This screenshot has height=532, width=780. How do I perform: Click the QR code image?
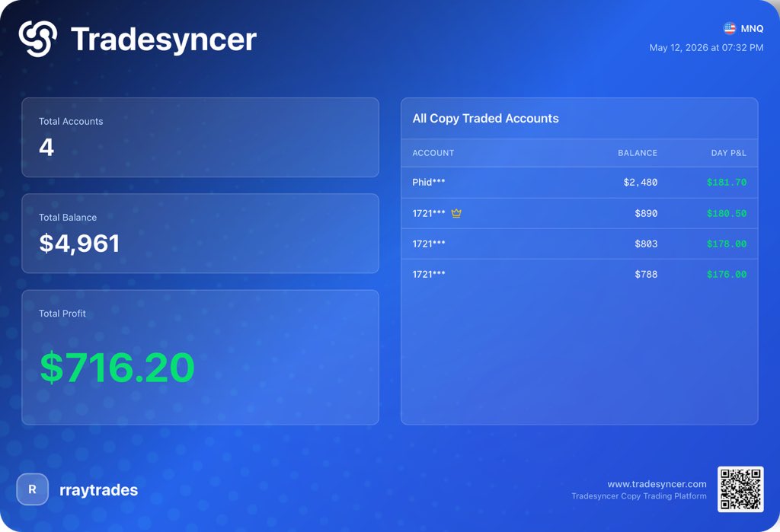coord(740,489)
